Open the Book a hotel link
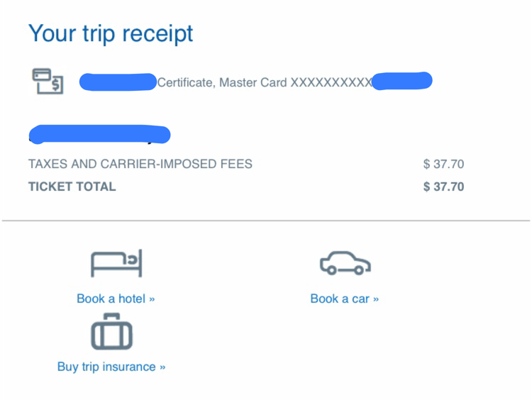The height and width of the screenshot is (400, 532). pos(116,299)
